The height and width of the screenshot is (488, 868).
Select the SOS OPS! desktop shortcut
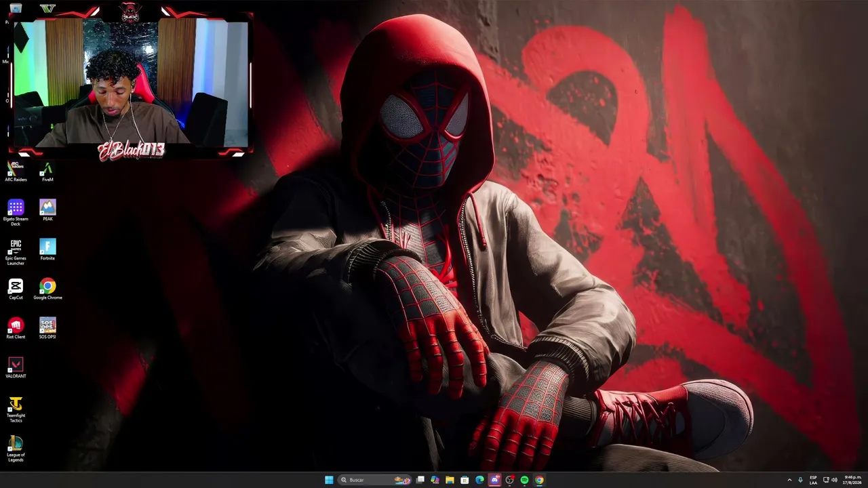click(x=47, y=328)
